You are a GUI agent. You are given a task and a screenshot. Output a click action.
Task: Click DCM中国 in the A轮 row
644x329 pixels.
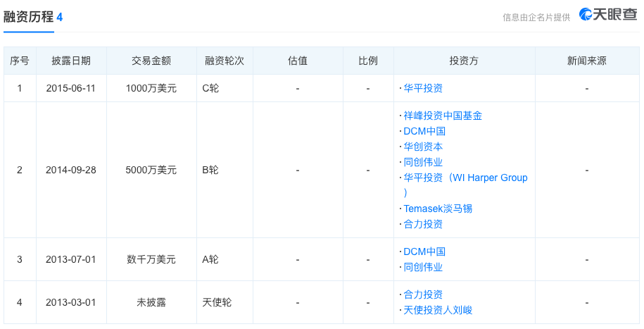point(424,252)
